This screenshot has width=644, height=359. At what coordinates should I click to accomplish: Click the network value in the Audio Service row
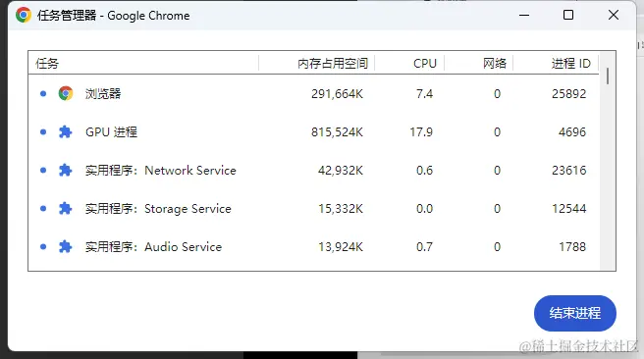[x=497, y=247]
